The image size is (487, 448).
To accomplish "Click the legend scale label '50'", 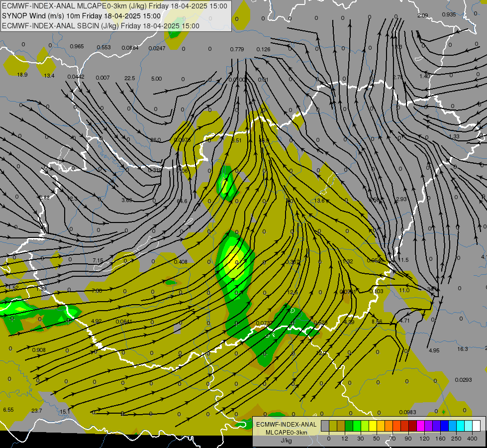I will point(377,439).
